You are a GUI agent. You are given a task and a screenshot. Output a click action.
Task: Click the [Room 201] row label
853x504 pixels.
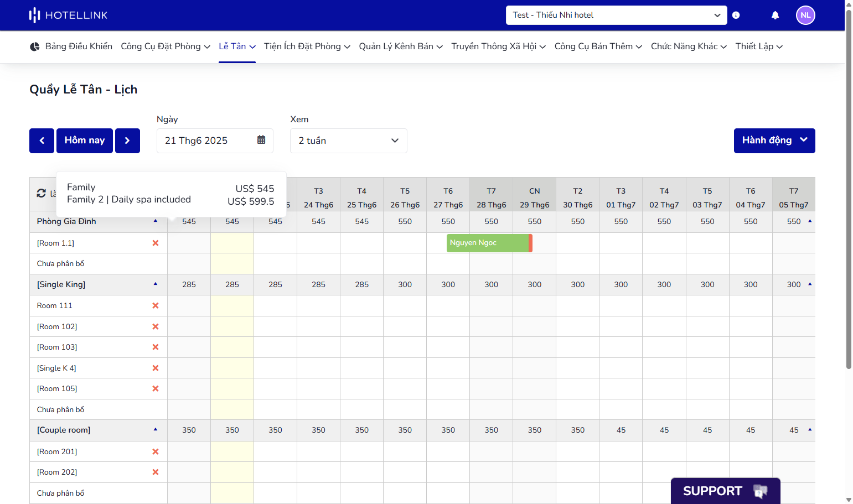pyautogui.click(x=57, y=451)
